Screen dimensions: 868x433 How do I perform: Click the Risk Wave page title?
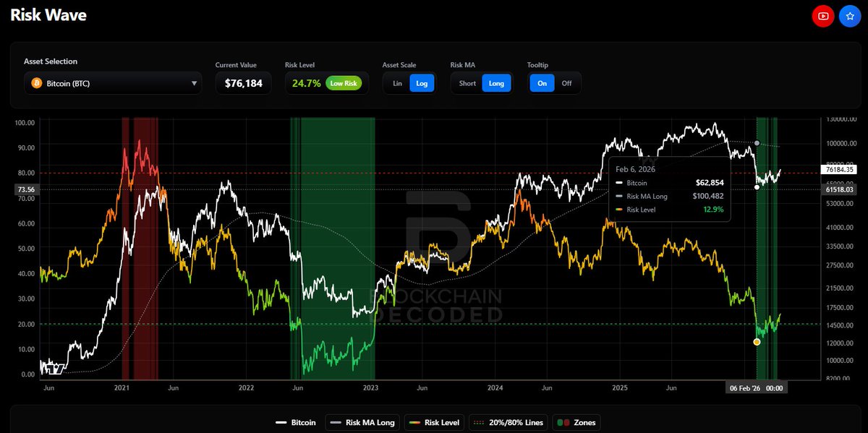[x=48, y=15]
